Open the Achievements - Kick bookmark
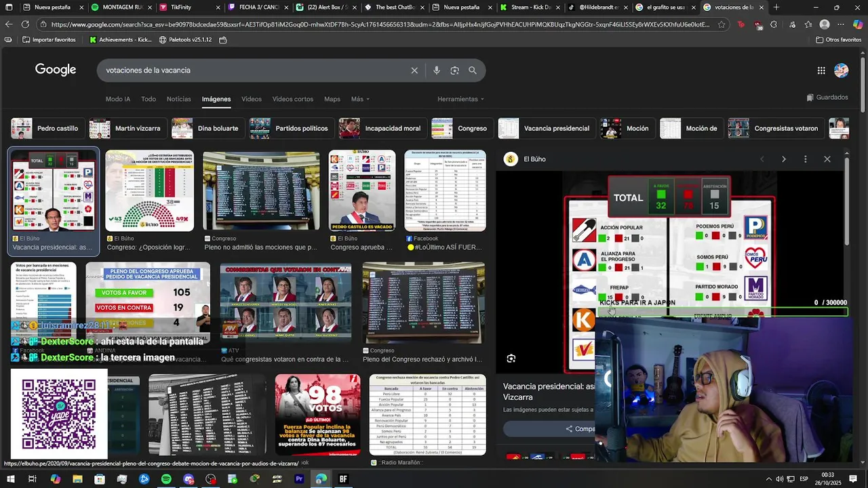 121,40
